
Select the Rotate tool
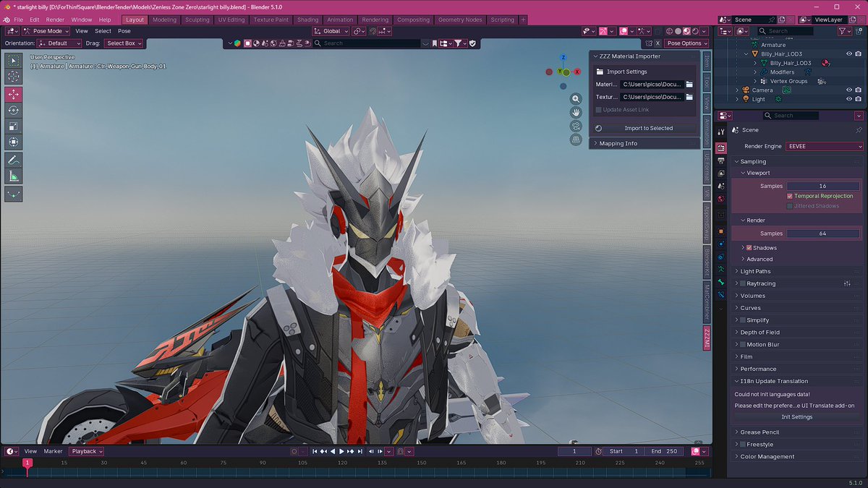point(14,110)
